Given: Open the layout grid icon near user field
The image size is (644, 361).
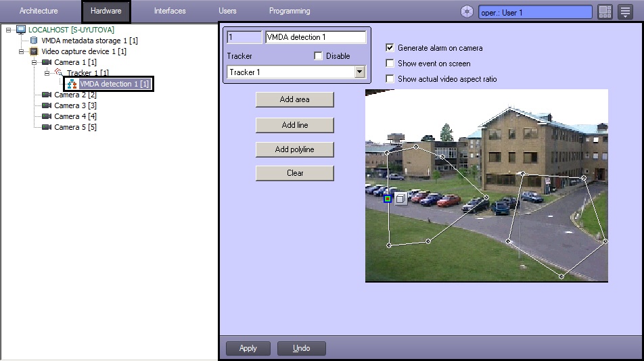Looking at the screenshot, I should point(605,12).
